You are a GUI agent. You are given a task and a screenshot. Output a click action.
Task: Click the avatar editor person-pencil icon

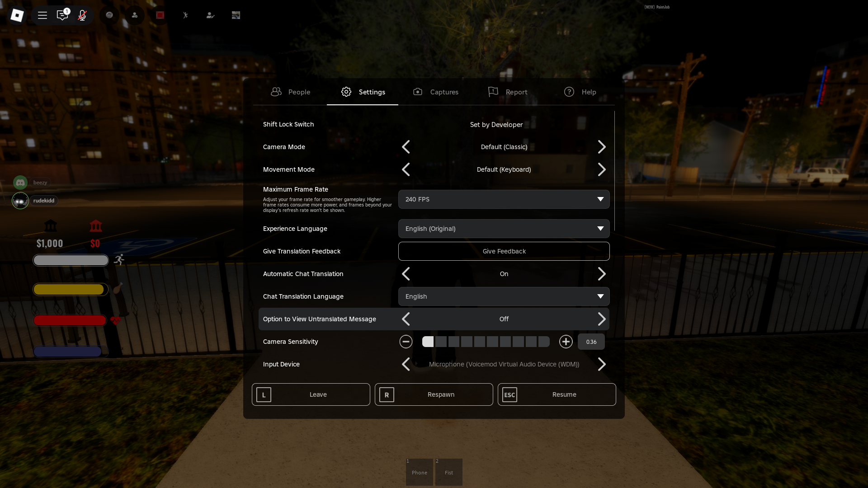(210, 15)
